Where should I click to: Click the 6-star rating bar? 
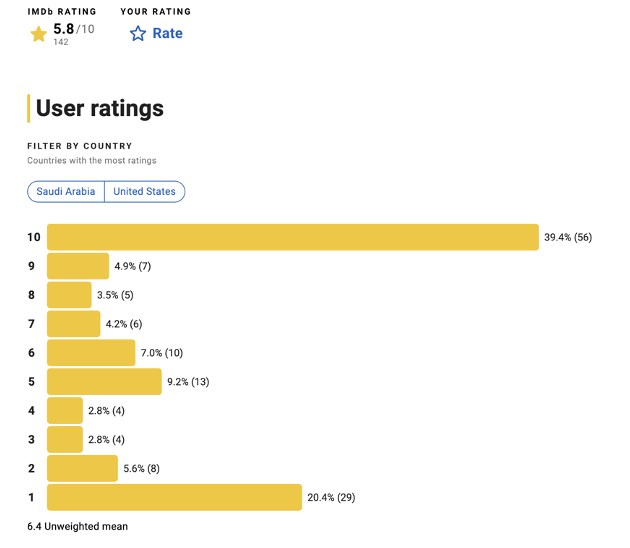[91, 353]
